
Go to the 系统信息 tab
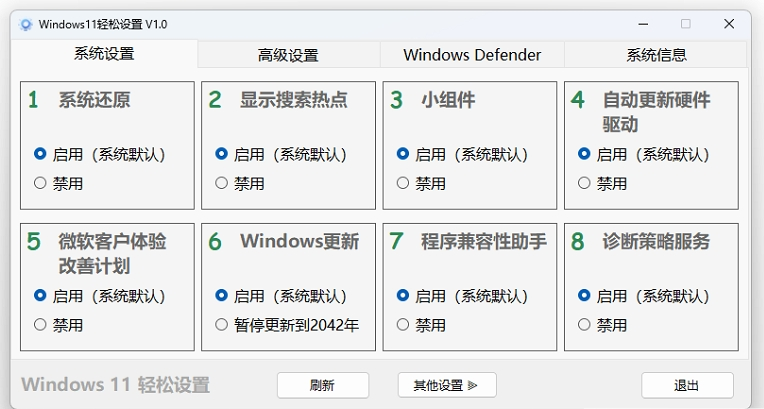pos(656,55)
